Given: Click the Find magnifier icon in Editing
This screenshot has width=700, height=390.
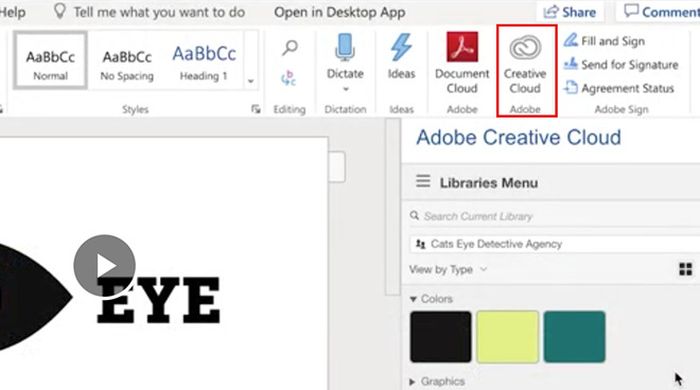Looking at the screenshot, I should (x=290, y=47).
